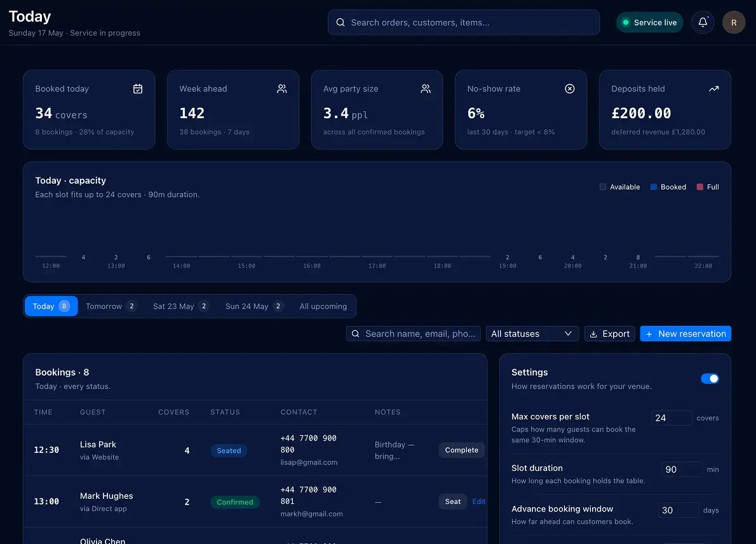Click the email lisap@gmail.com

(x=309, y=462)
